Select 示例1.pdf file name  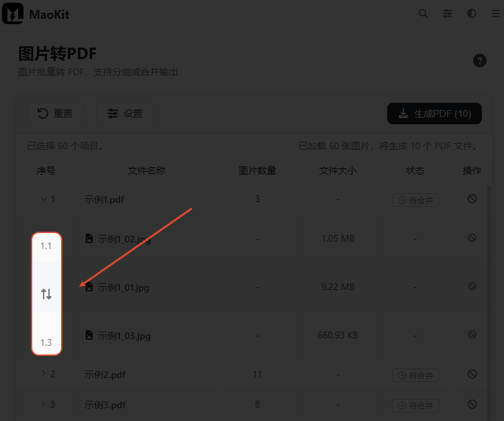[x=104, y=199]
